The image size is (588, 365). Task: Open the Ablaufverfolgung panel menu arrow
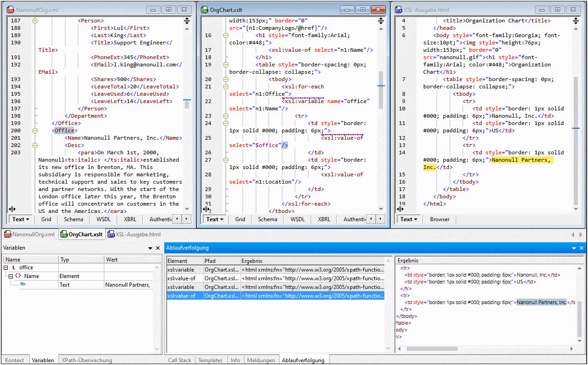tap(574, 248)
